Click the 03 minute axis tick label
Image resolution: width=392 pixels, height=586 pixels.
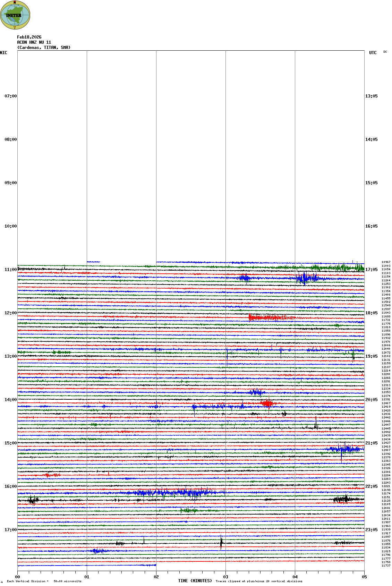[x=225, y=577]
